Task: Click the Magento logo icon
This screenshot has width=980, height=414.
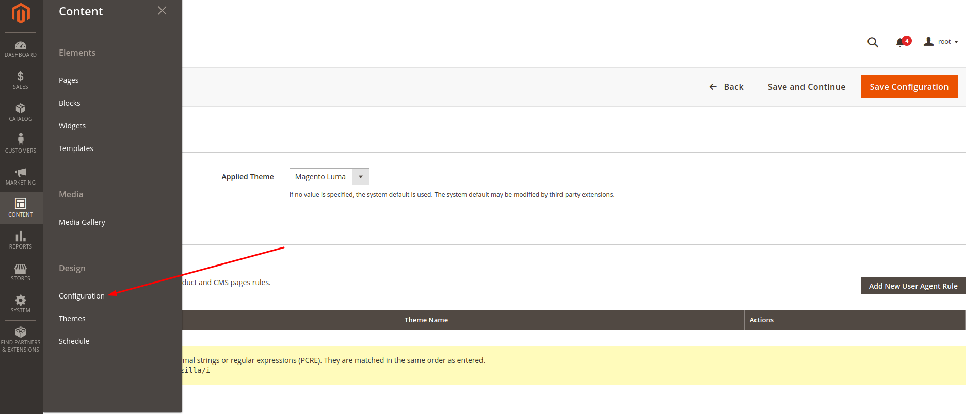Action: [21, 13]
